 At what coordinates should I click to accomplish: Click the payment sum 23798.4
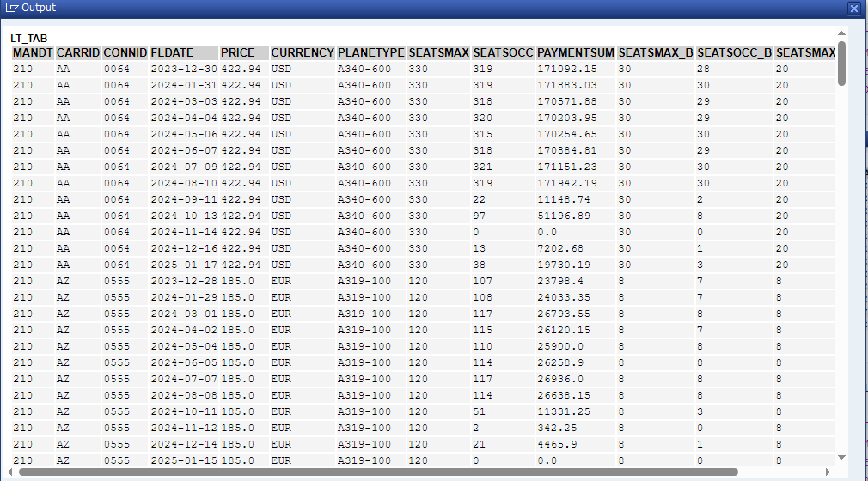[x=560, y=281]
